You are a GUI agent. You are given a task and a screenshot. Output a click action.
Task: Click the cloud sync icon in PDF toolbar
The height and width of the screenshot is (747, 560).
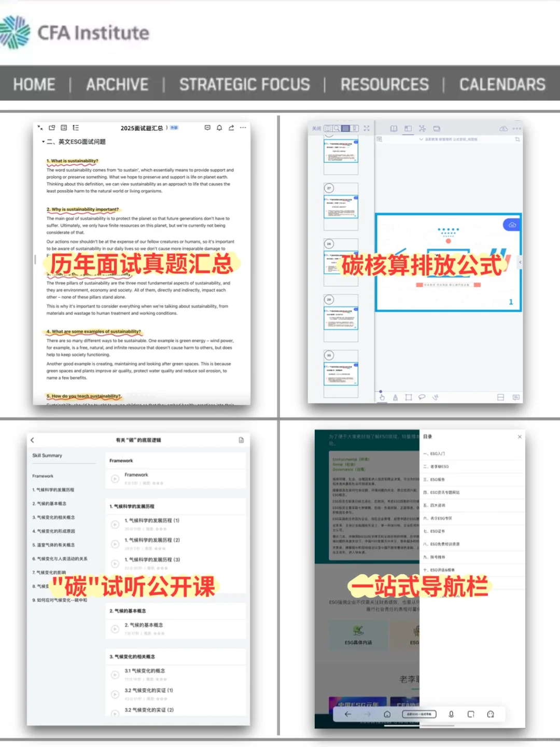pyautogui.click(x=503, y=129)
